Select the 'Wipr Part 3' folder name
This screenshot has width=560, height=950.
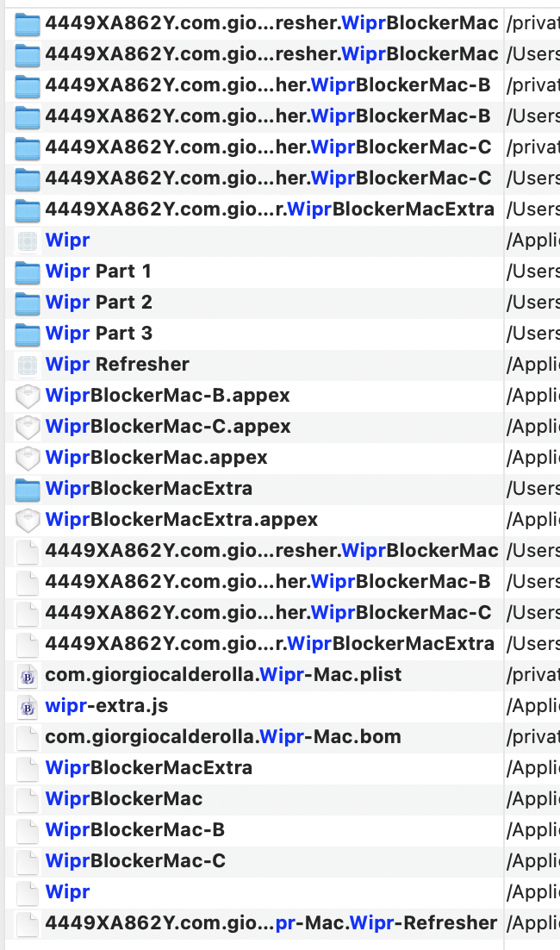point(99,334)
